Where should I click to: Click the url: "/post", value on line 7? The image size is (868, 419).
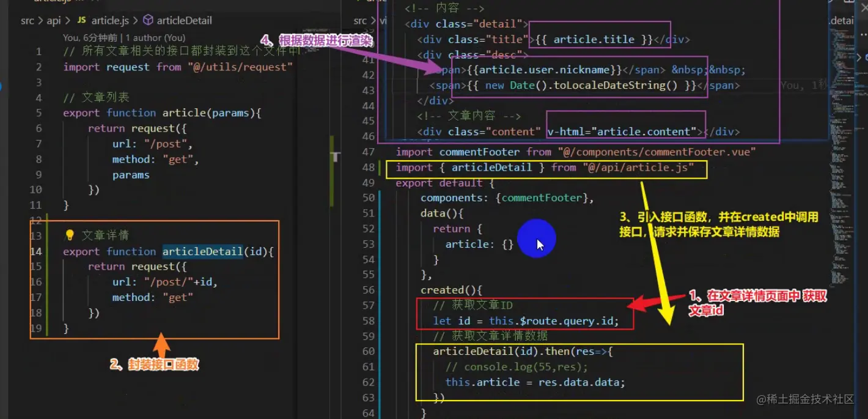click(x=152, y=144)
